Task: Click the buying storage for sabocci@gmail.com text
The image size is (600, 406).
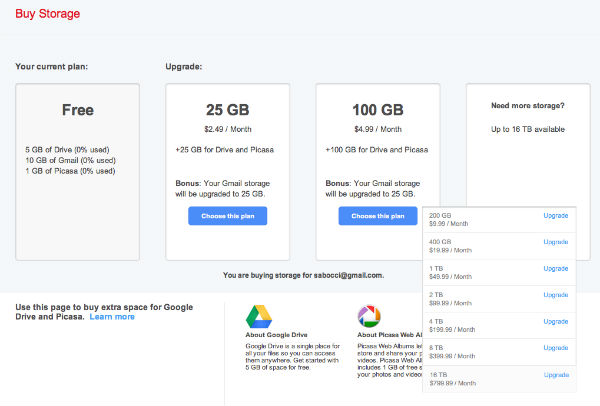Action: [303, 275]
